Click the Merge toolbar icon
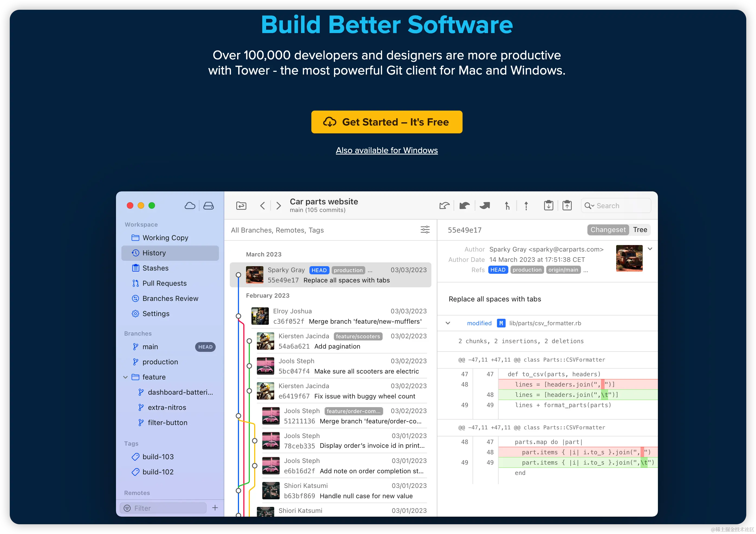Viewport: 756px width, 534px height. (x=507, y=205)
